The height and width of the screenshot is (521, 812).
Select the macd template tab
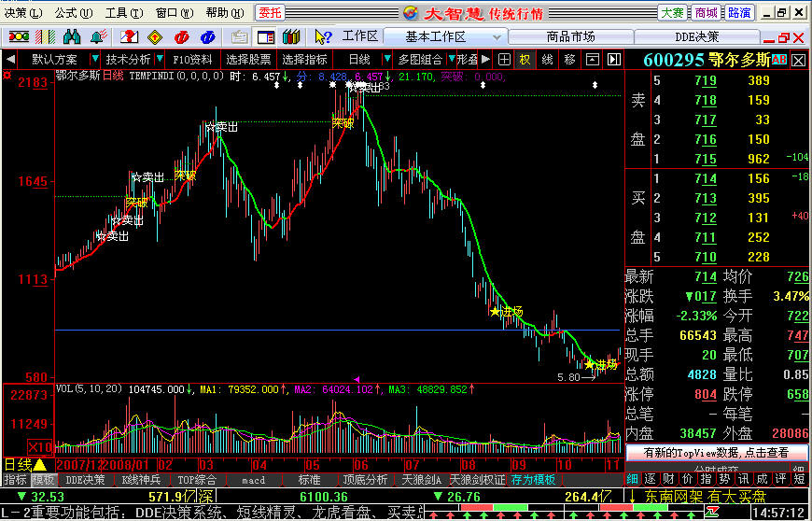pos(253,480)
